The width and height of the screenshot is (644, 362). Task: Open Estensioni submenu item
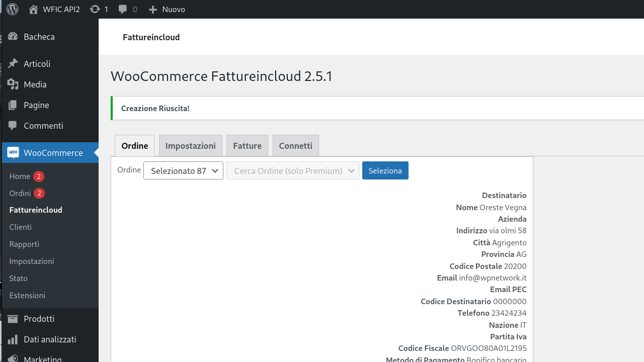click(x=27, y=296)
